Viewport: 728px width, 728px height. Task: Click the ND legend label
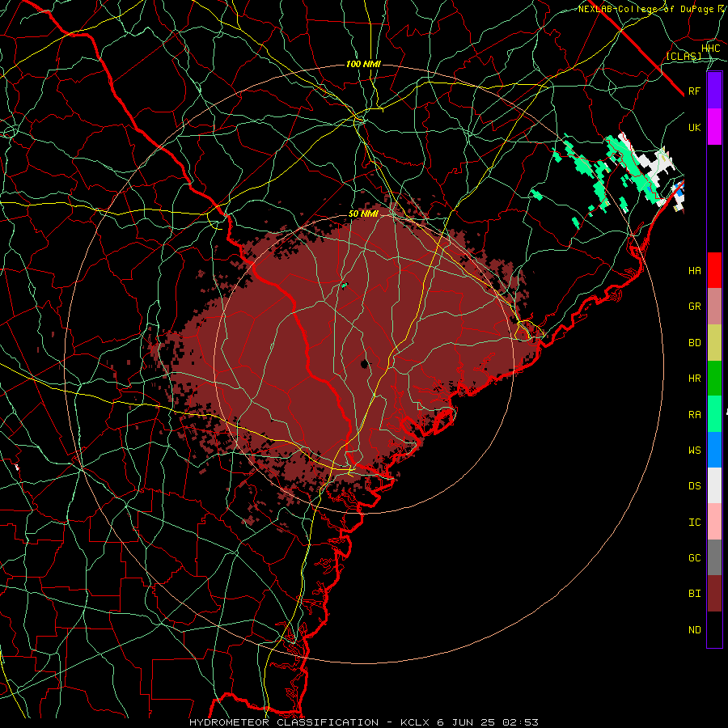tap(695, 630)
